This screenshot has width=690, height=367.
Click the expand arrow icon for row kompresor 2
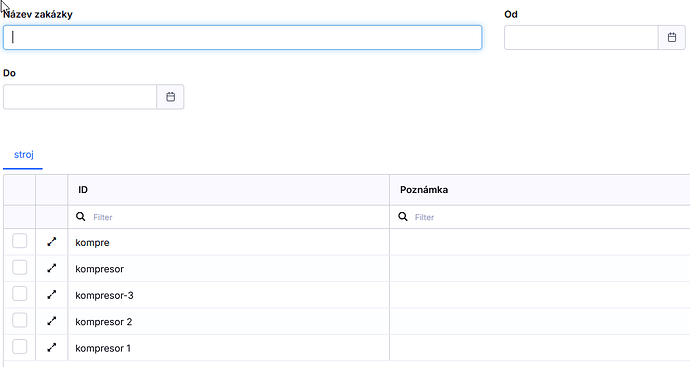click(52, 321)
